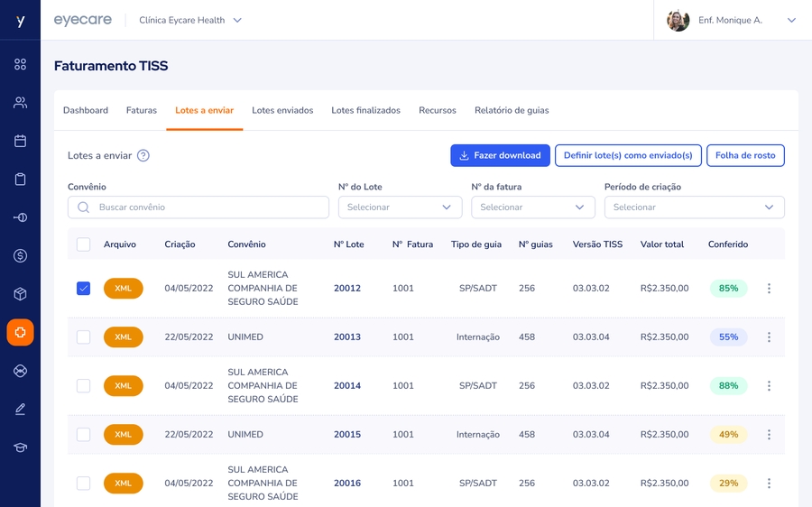Switch to the Relatório de guias tab
812x507 pixels.
point(512,110)
